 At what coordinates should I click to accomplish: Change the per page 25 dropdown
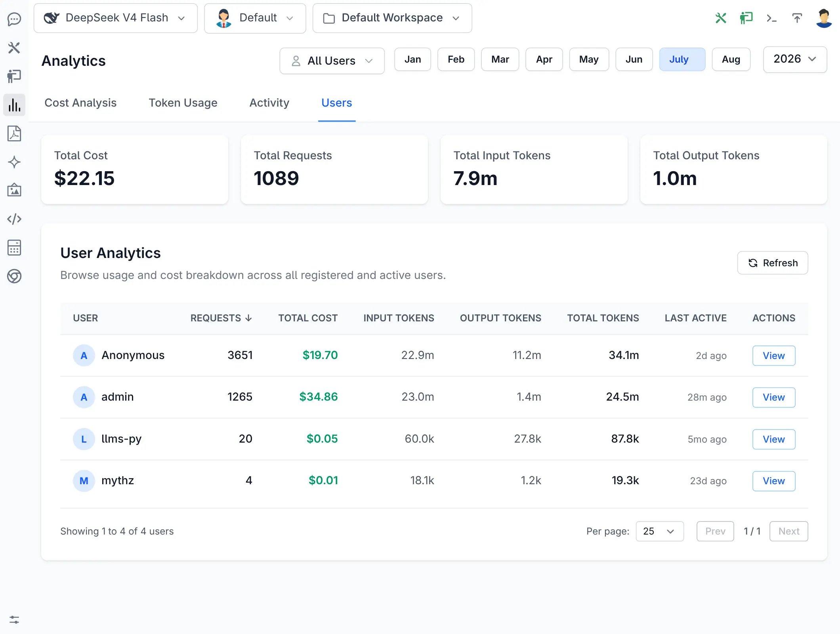[660, 531]
